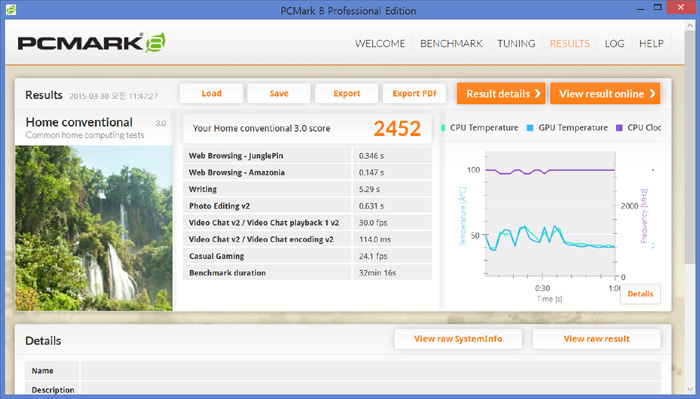Open chart Details button
Screen dimensions: 700x399
[640, 294]
